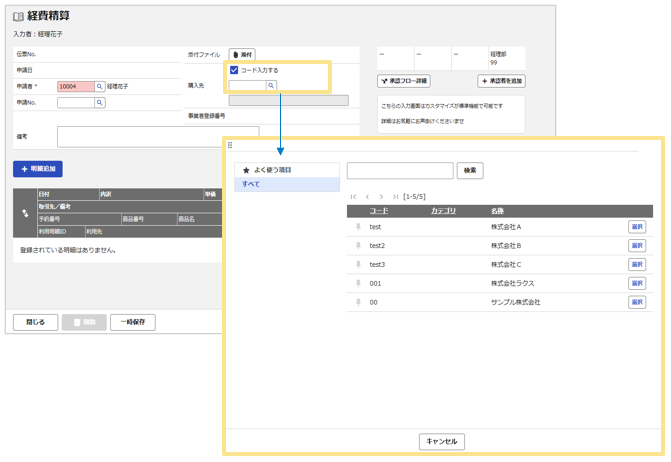Viewport: 671px width, 462px height.
Task: Click the 名称 column header
Action: coord(497,211)
